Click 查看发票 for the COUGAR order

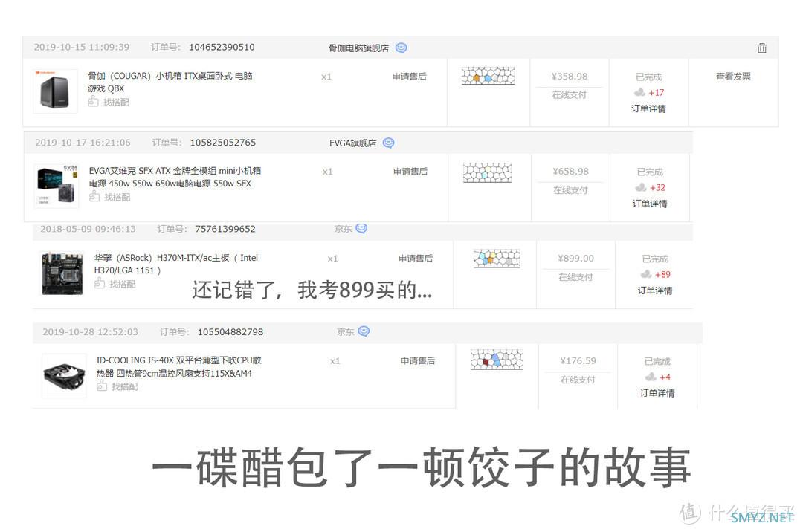733,77
